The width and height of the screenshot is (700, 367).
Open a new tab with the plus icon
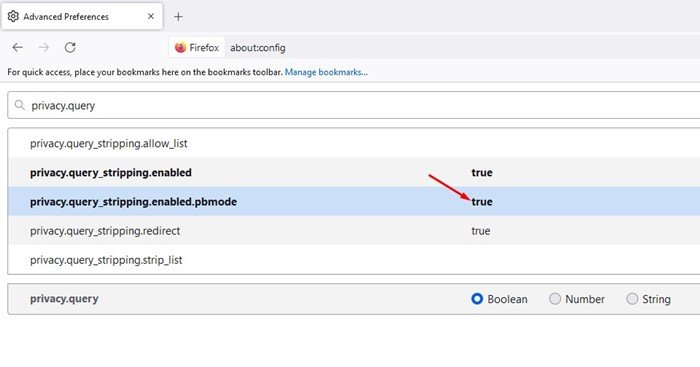(178, 17)
